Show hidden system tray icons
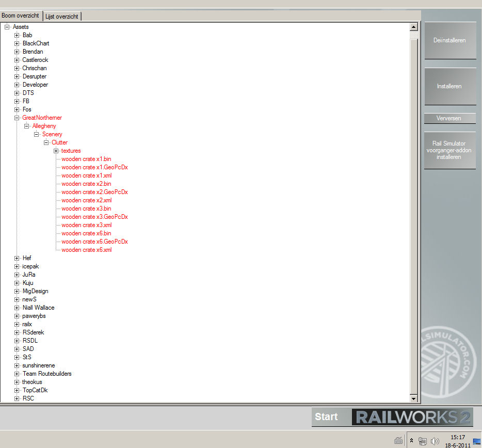The height and width of the screenshot is (448, 482). click(412, 441)
